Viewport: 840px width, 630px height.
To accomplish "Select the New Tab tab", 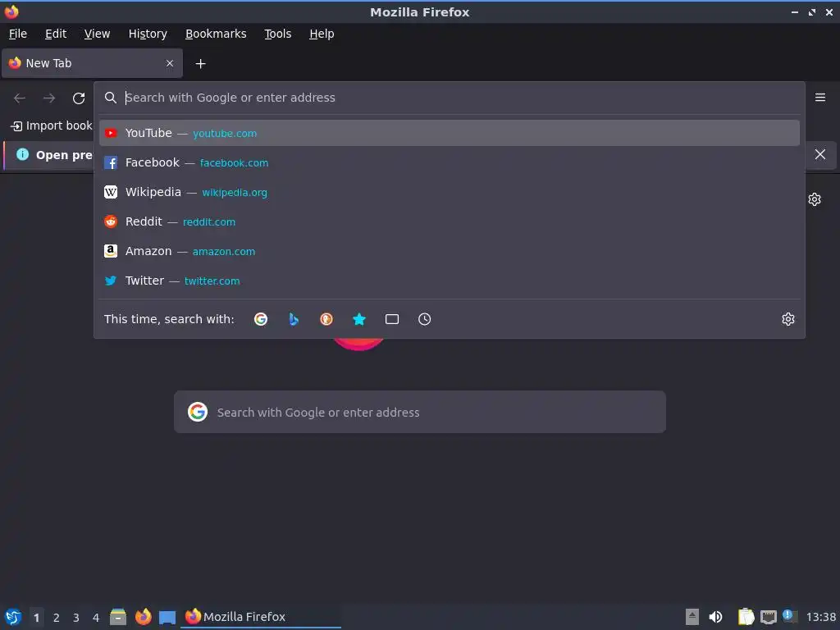I will 92,63.
